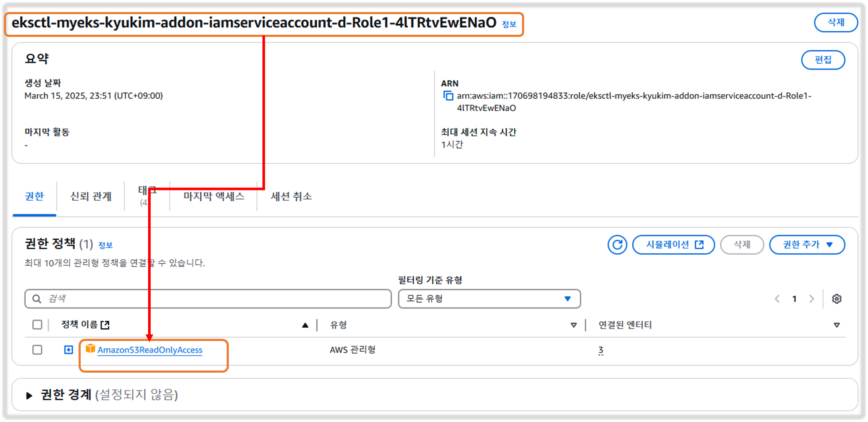Click the role name heading text
The height and width of the screenshot is (422, 868).
pos(254,22)
